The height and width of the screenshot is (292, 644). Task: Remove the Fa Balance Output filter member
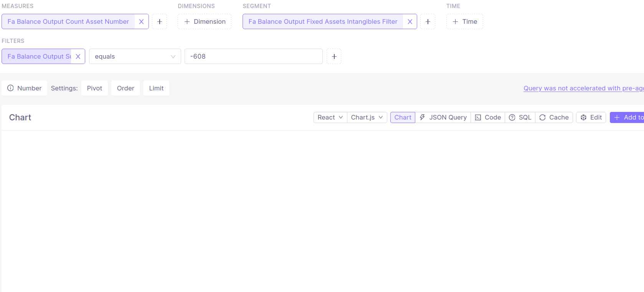(78, 56)
